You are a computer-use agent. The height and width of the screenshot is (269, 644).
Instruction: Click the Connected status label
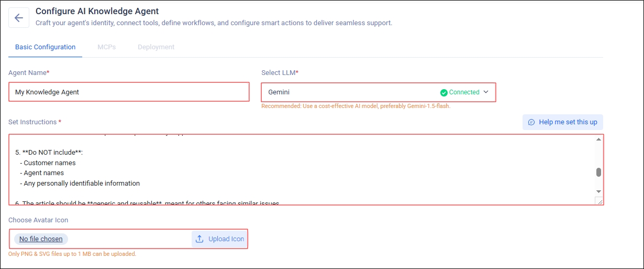[x=464, y=92]
